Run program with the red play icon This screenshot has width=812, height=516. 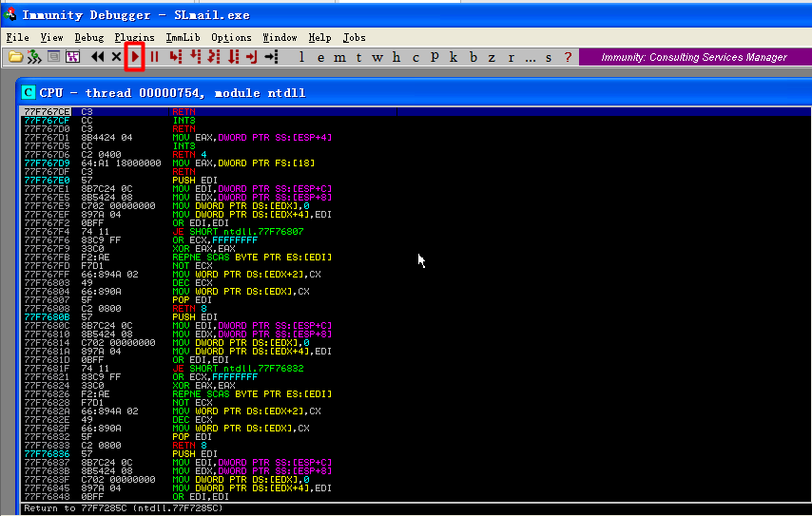[135, 57]
